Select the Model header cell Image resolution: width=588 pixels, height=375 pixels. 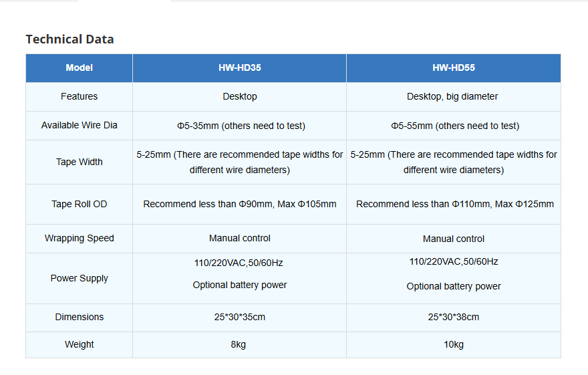pos(79,68)
